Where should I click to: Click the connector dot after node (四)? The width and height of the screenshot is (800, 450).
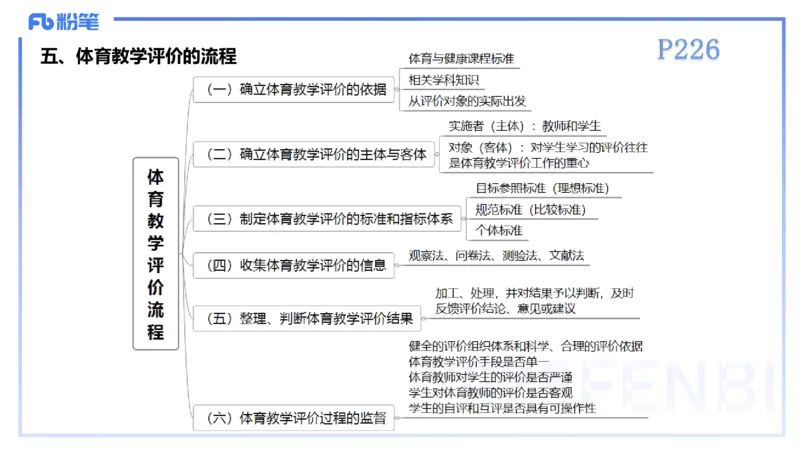[x=397, y=265]
